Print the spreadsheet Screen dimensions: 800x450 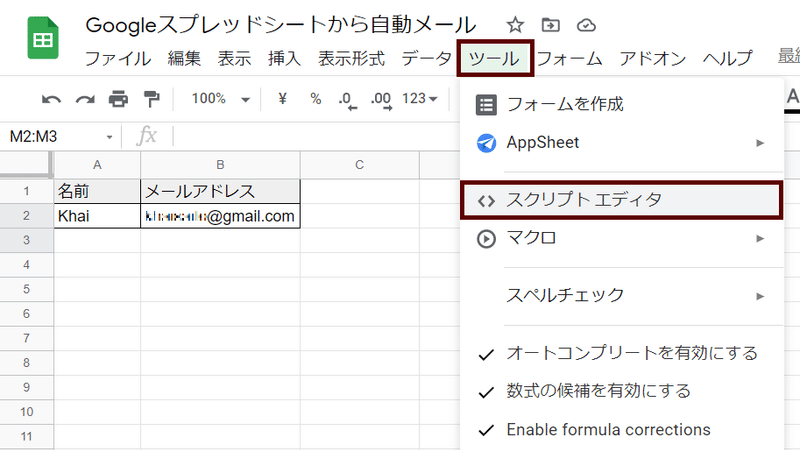coord(118,99)
